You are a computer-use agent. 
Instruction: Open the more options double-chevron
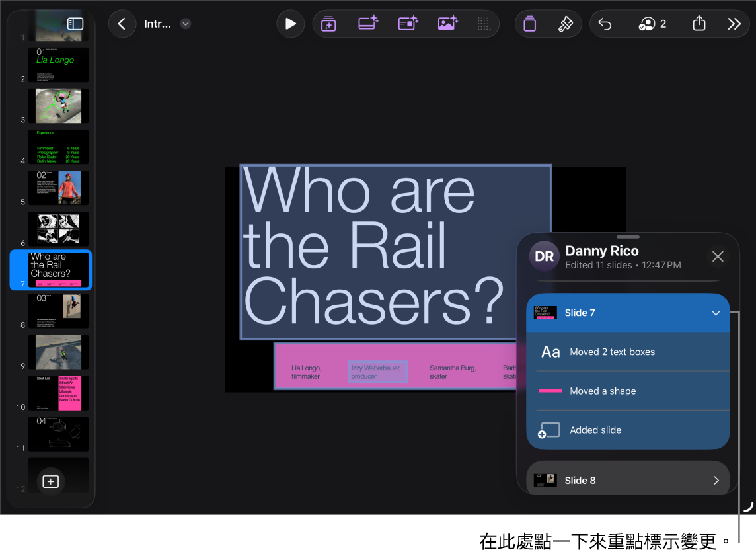(x=734, y=24)
